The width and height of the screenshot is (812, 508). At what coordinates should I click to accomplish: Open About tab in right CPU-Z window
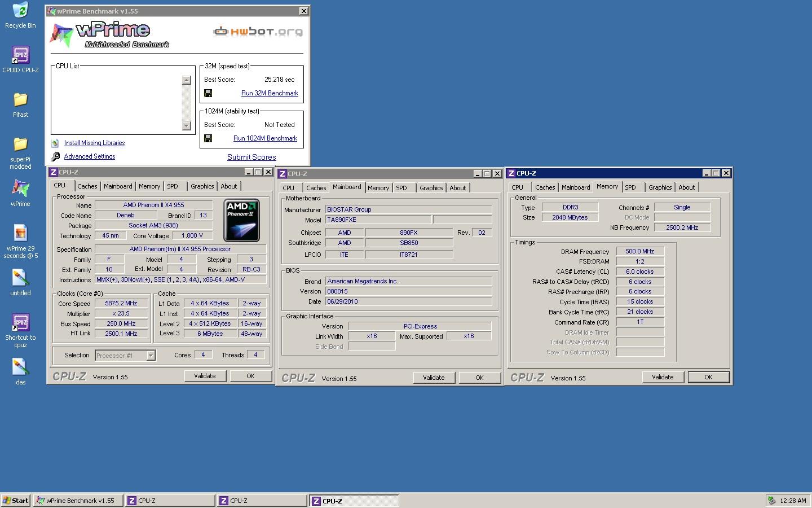(687, 187)
